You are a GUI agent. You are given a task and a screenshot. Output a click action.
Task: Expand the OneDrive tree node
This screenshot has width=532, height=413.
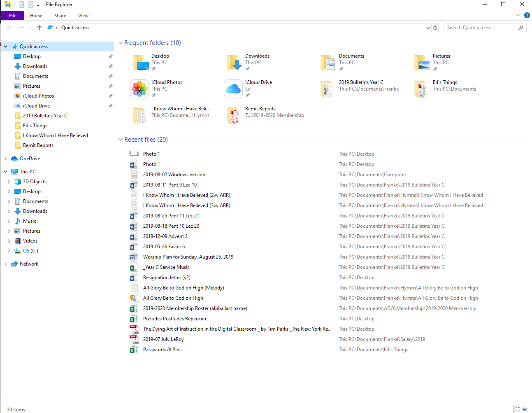pos(6,159)
